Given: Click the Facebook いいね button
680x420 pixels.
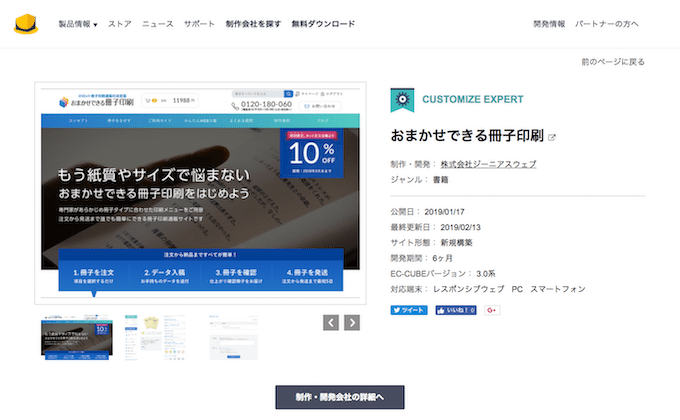Looking at the screenshot, I should [456, 310].
